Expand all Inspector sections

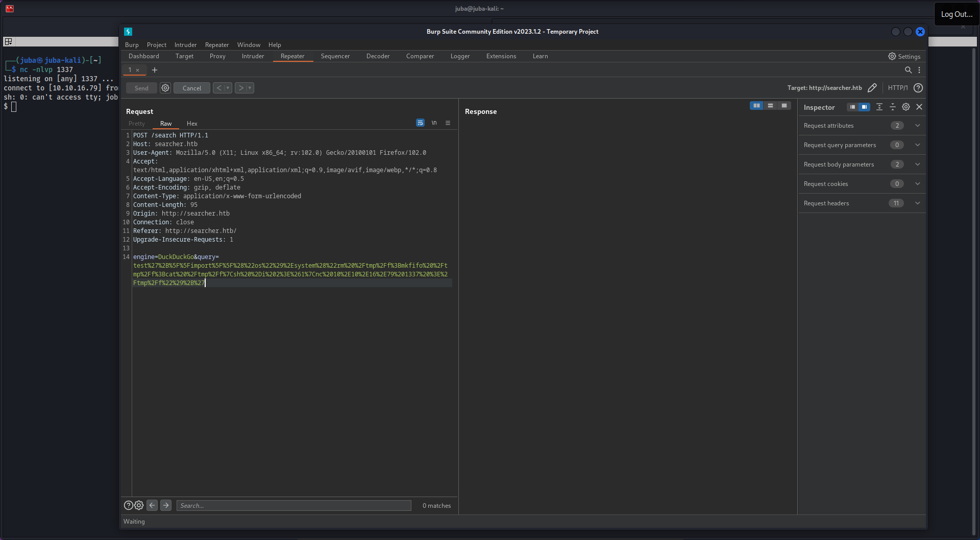[x=879, y=107]
